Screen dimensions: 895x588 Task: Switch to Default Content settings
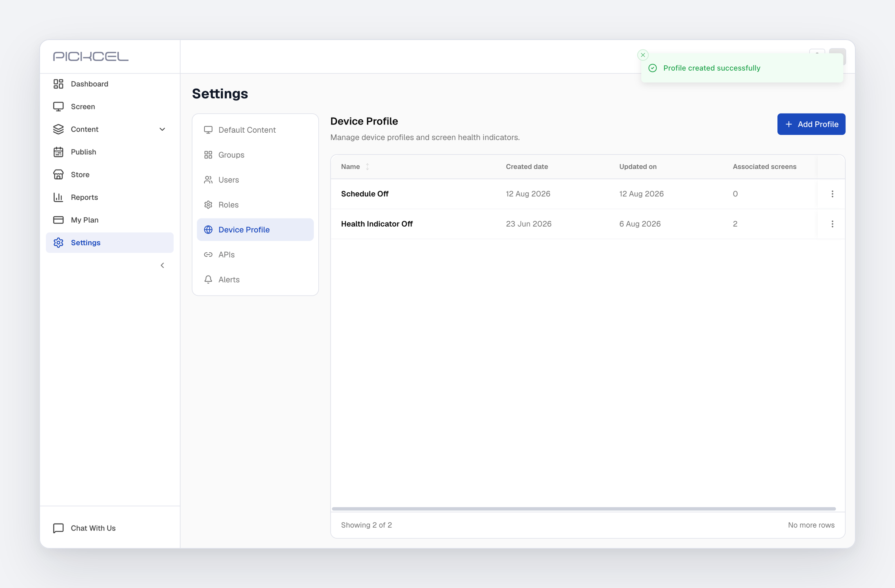point(255,130)
